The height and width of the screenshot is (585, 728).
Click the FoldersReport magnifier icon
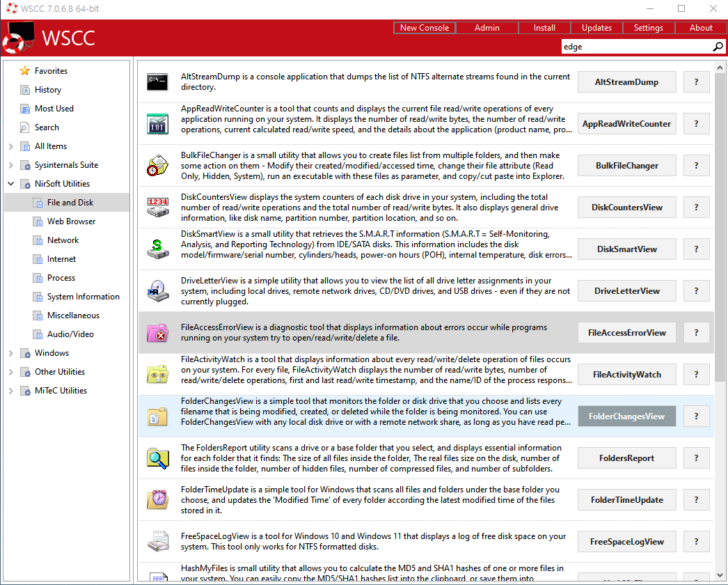coord(158,458)
